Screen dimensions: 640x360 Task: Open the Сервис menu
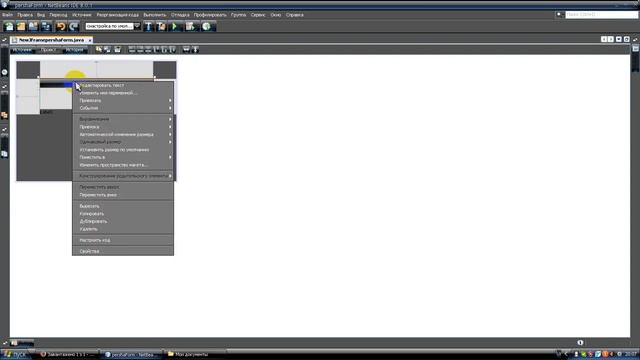click(258, 15)
